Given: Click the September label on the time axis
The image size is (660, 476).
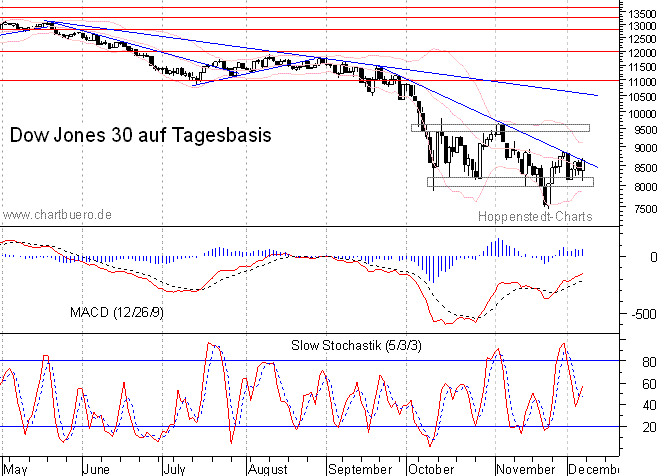Looking at the screenshot, I should 360,469.
